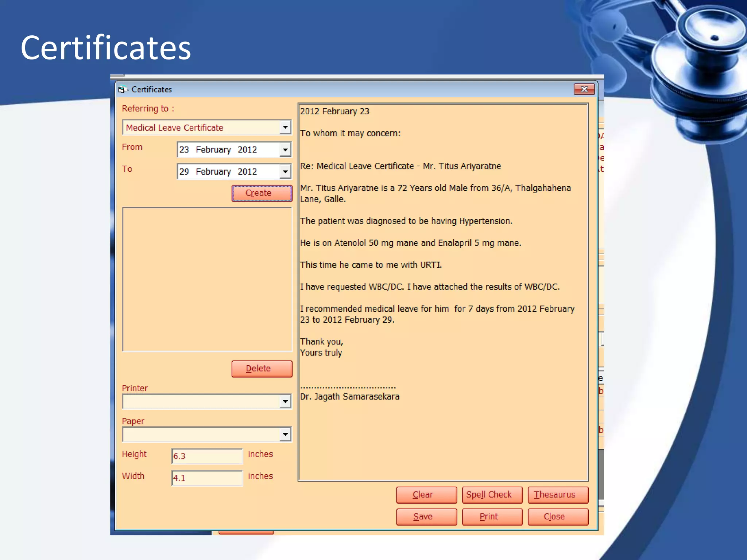Viewport: 747px width, 560px height.
Task: Click the WBC/DC request sentence
Action: pos(430,287)
